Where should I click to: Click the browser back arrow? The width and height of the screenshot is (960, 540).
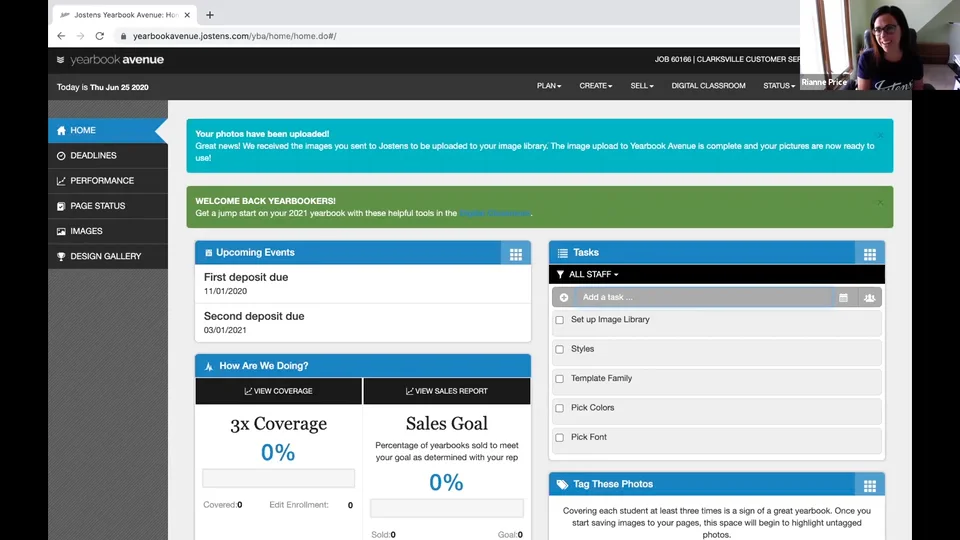point(61,36)
